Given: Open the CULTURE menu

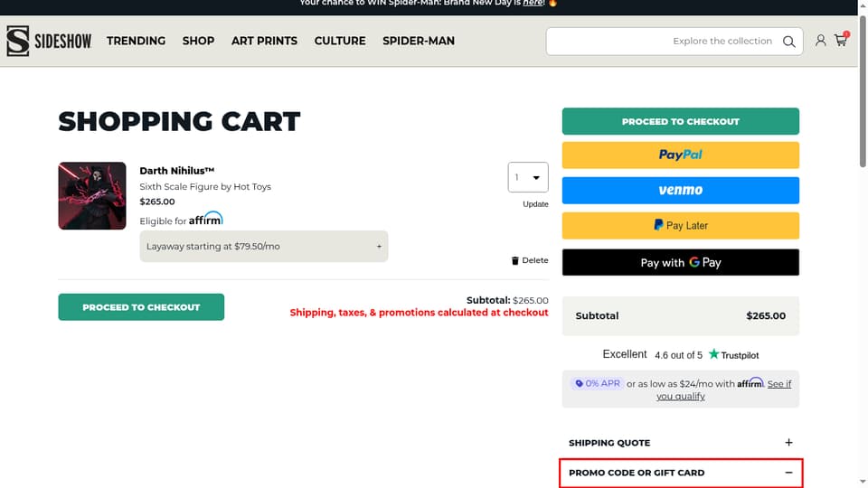Looking at the screenshot, I should point(340,41).
